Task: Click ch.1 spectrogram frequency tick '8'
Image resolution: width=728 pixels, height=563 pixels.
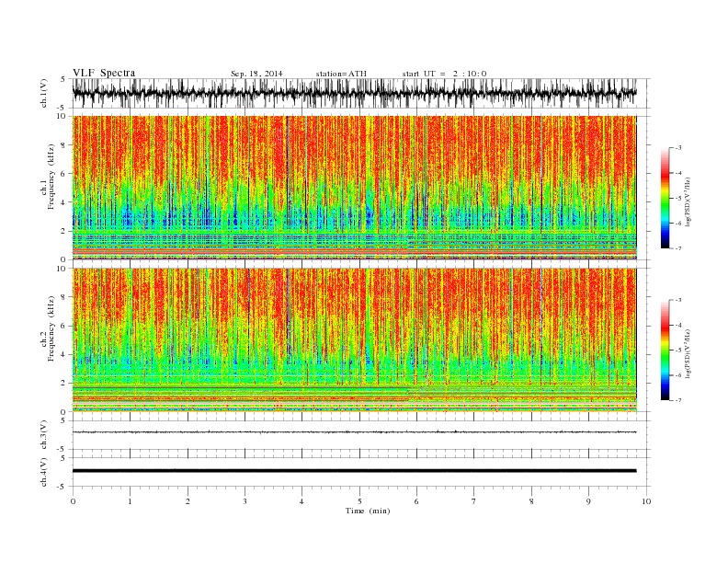Action: (64, 145)
